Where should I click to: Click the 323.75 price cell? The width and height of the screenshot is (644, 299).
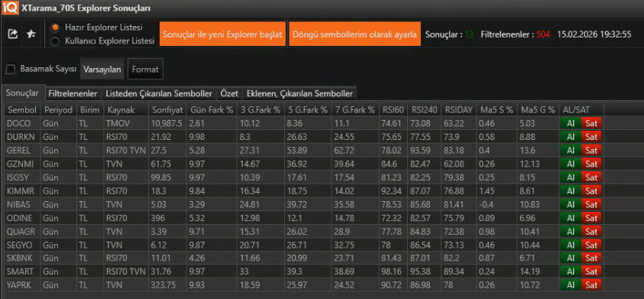pyautogui.click(x=167, y=285)
